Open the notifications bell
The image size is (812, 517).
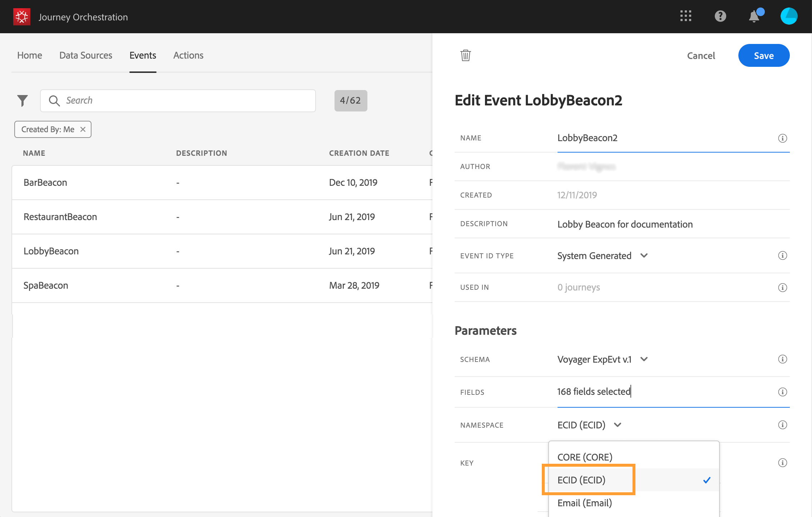(754, 16)
